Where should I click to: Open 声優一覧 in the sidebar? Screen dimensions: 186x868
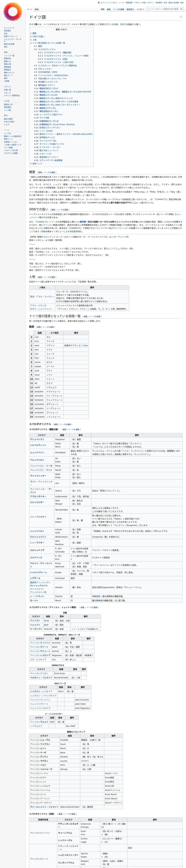coord(7,90)
